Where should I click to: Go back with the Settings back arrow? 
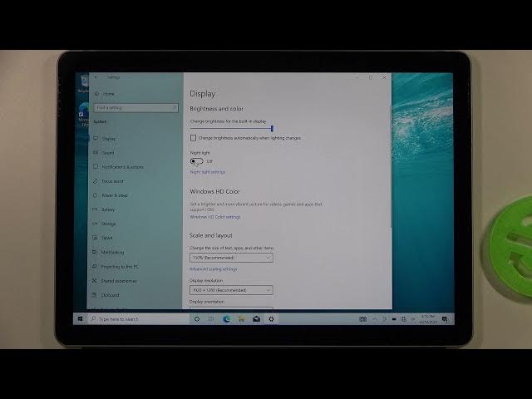point(96,77)
